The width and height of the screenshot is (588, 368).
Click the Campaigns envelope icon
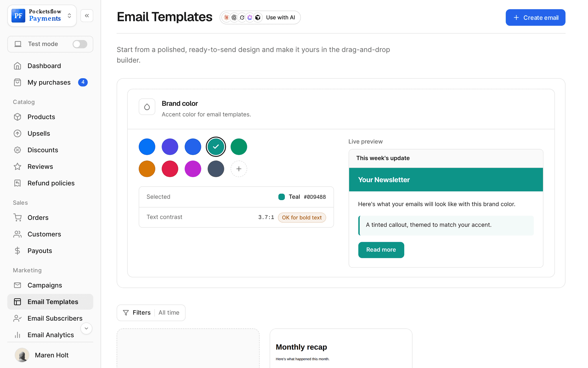(x=18, y=285)
